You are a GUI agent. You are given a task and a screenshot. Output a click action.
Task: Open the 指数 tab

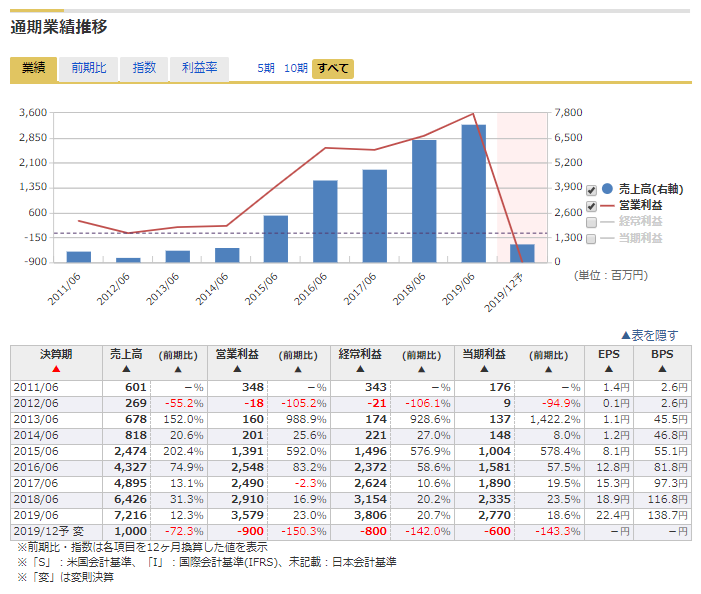pyautogui.click(x=144, y=68)
